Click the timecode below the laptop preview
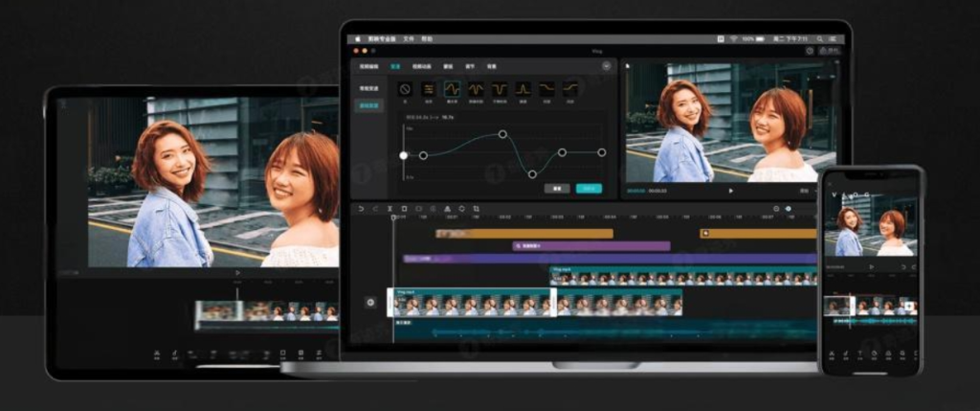The height and width of the screenshot is (411, 980). click(x=647, y=191)
